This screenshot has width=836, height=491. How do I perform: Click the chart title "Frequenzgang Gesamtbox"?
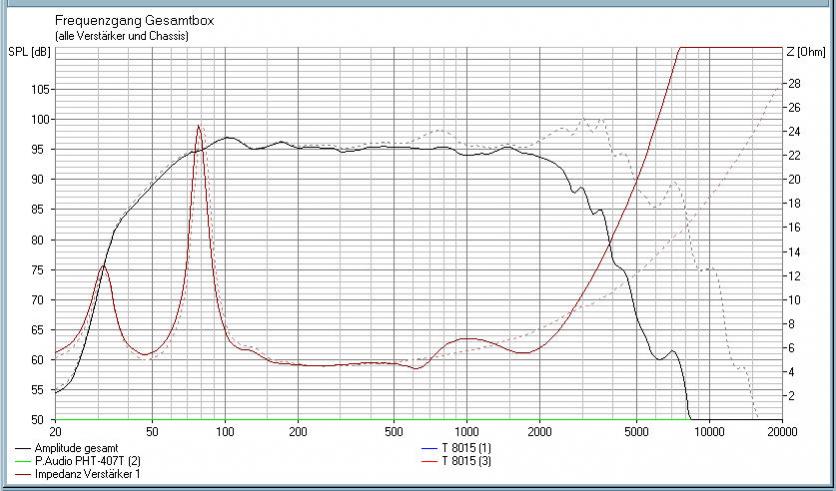(135, 21)
